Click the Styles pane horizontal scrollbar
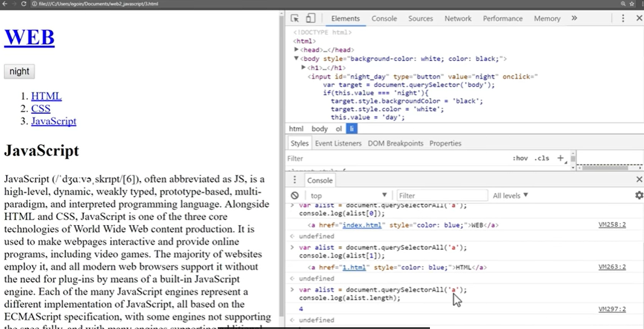The width and height of the screenshot is (644, 329). tap(605, 168)
